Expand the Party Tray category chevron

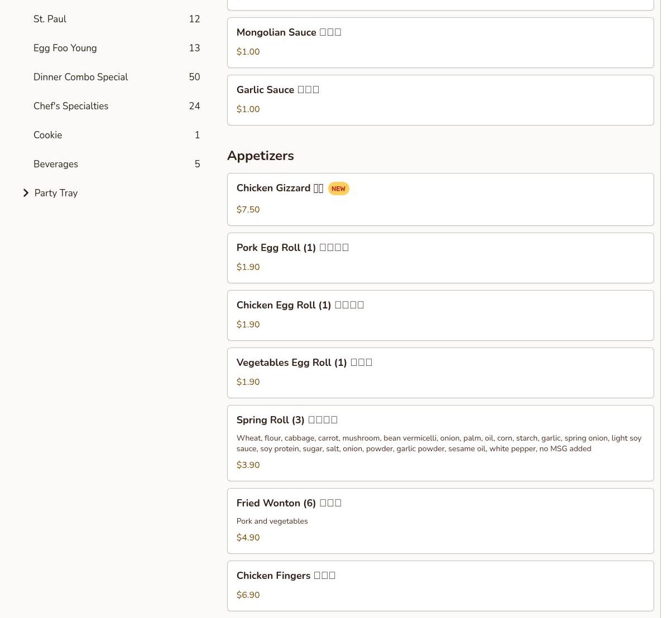[26, 193]
